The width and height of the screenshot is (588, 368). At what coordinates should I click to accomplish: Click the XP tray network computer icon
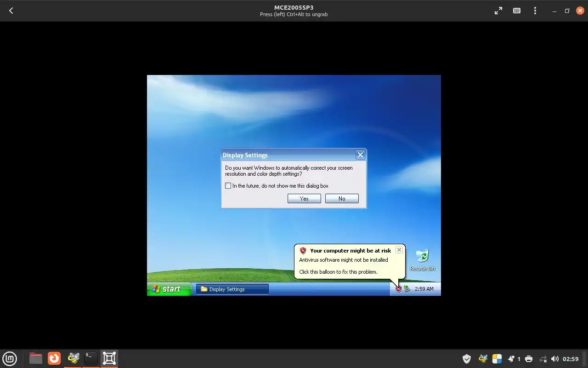[x=407, y=289]
